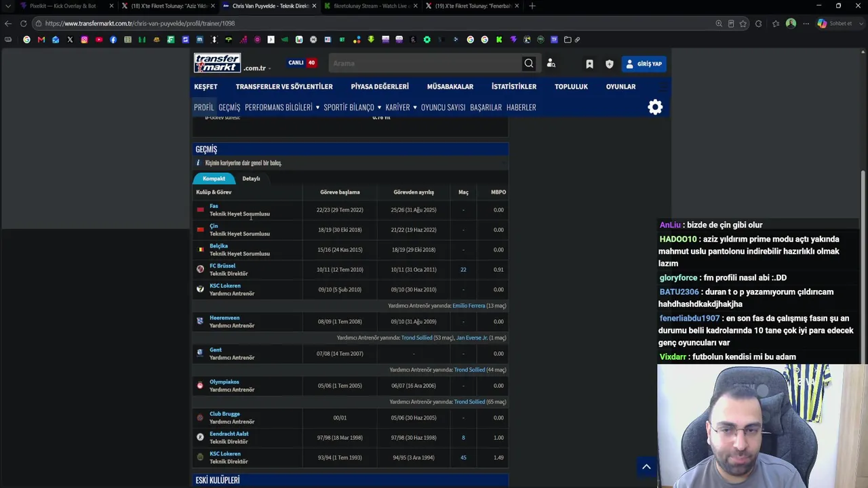Click the Heerenveen club crest

click(x=200, y=321)
